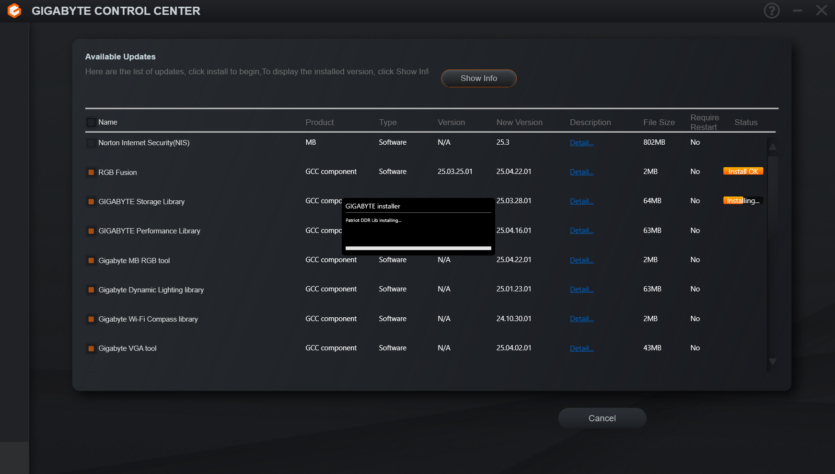The image size is (835, 474).
Task: Select the GIGABYTE Performance Library row name
Action: 149,231
